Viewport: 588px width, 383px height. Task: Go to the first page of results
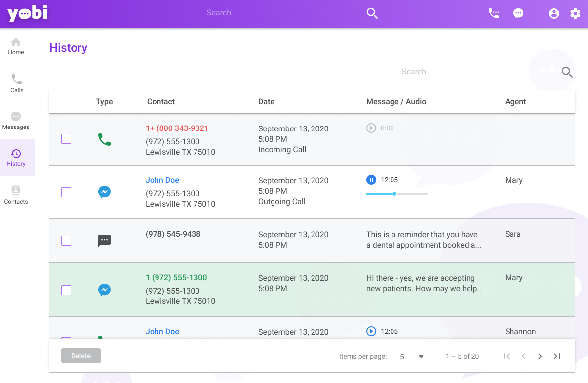506,356
